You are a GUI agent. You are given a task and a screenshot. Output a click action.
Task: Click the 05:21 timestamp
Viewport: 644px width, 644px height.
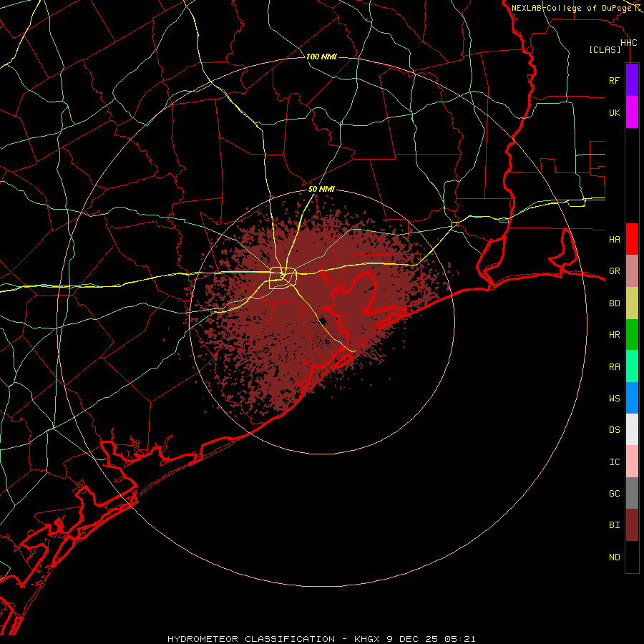[x=460, y=639]
